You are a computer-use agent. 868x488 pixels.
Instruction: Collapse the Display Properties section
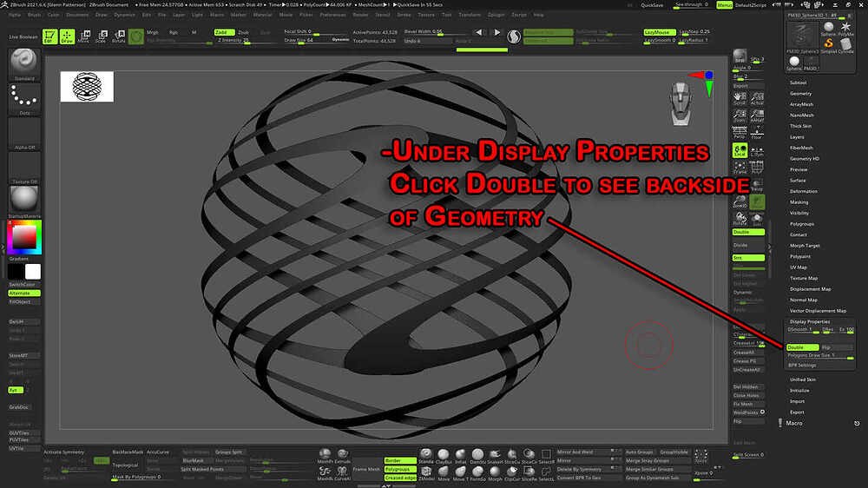pos(810,321)
